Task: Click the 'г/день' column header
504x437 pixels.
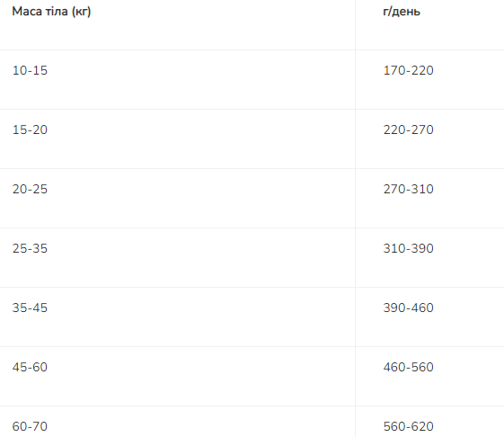Action: point(402,12)
